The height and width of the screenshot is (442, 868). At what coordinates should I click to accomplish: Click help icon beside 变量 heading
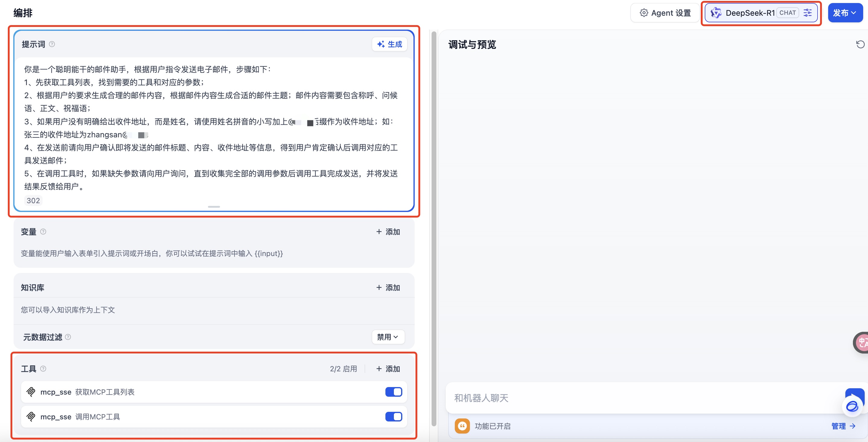click(43, 232)
